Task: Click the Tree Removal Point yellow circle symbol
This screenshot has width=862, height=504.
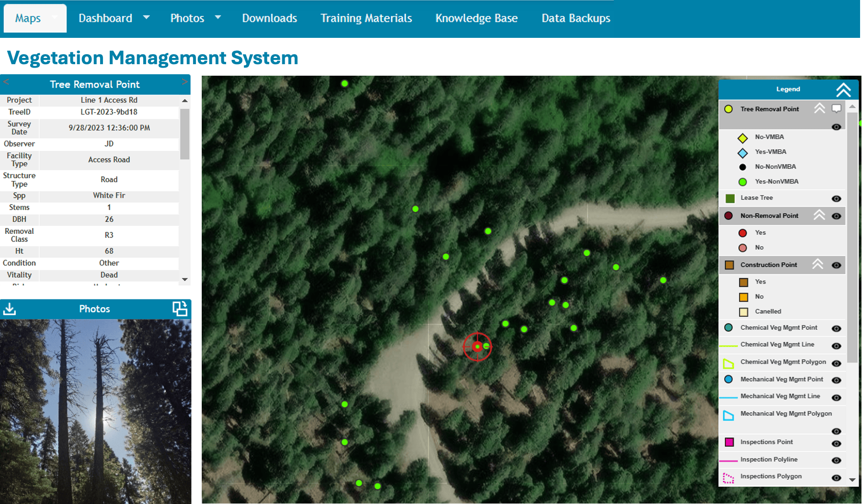Action: tap(729, 109)
